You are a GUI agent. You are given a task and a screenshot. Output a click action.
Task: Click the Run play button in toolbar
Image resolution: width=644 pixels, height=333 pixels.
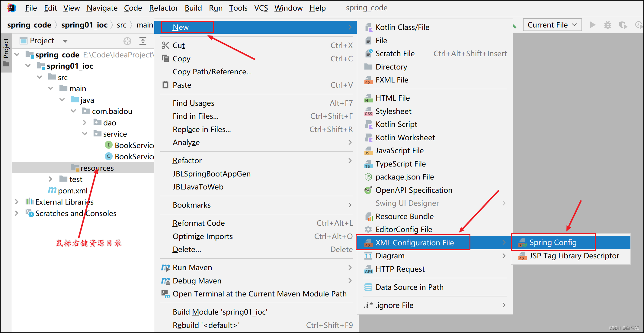tap(592, 25)
